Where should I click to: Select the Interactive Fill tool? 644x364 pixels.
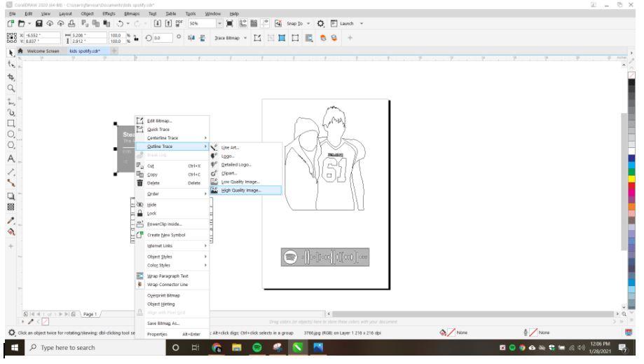click(x=11, y=232)
